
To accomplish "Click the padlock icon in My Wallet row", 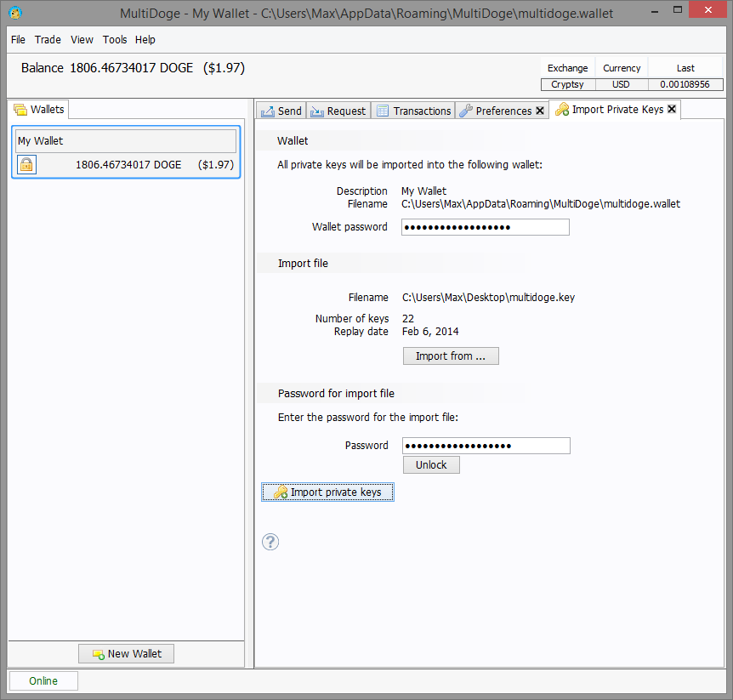I will 26,165.
